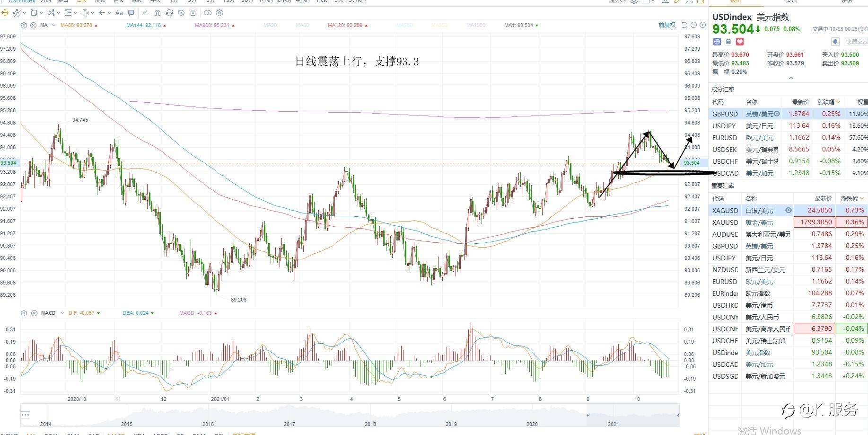The image size is (868, 435).
Task: Click the alert bell icon
Action: (x=835, y=42)
